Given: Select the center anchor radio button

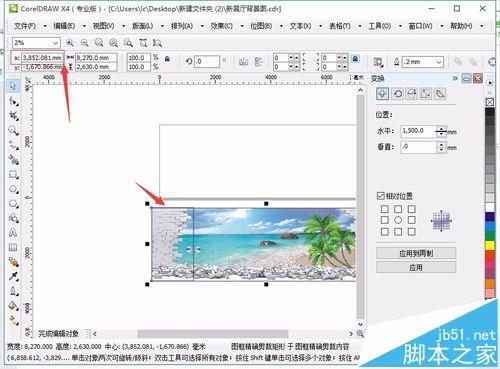Looking at the screenshot, I should (x=398, y=220).
